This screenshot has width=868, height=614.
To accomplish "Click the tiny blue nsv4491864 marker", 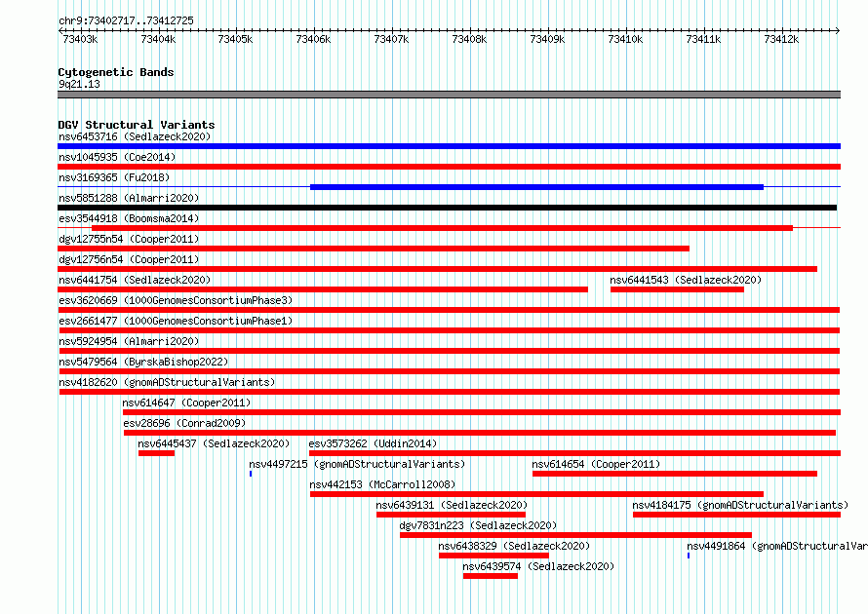I will click(x=689, y=556).
